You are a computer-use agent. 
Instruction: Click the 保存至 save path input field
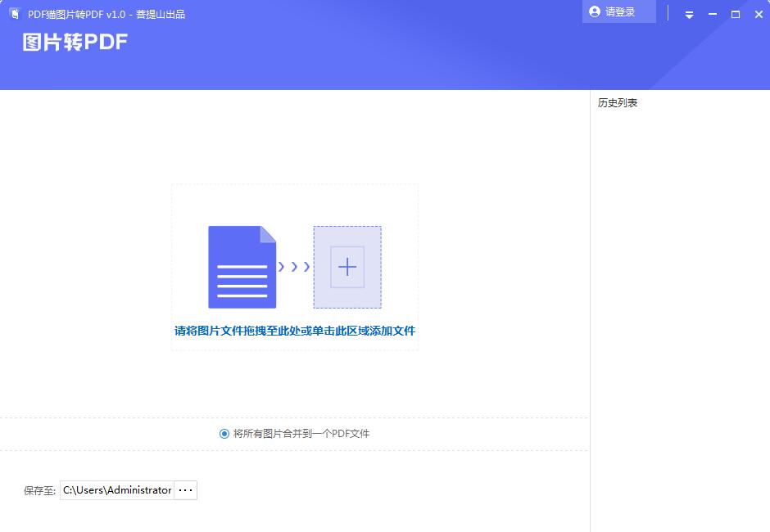coord(119,489)
